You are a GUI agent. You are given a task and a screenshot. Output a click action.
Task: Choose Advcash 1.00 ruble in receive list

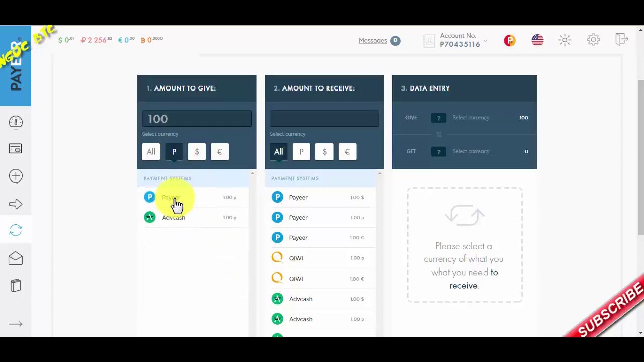coord(320,319)
